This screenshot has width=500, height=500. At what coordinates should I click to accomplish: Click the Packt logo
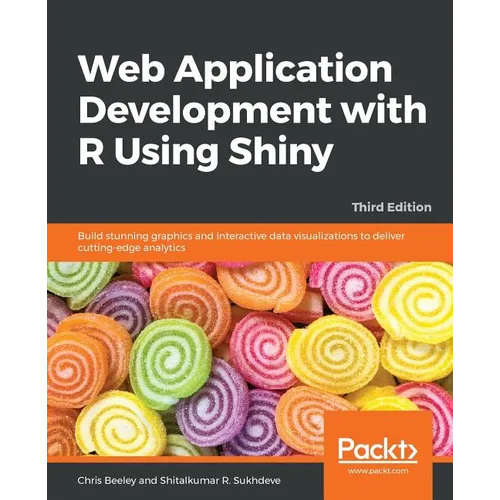coord(378,450)
